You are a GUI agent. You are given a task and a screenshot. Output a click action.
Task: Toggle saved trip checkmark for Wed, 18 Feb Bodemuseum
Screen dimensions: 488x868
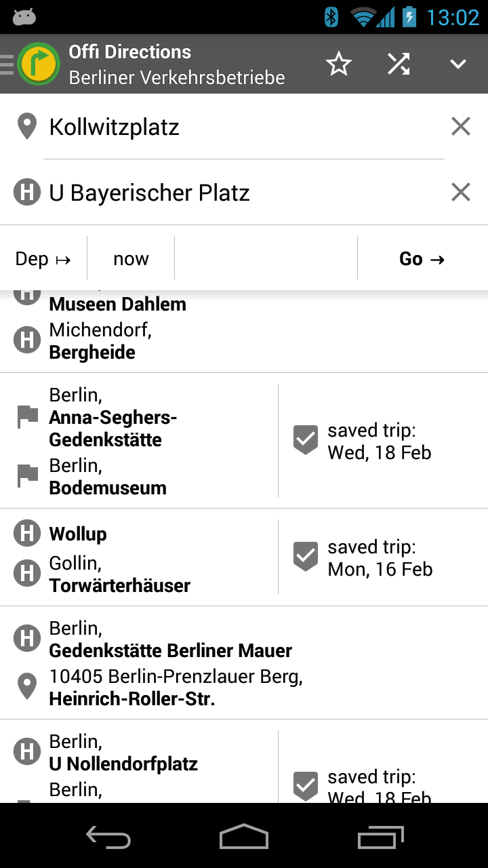(305, 440)
